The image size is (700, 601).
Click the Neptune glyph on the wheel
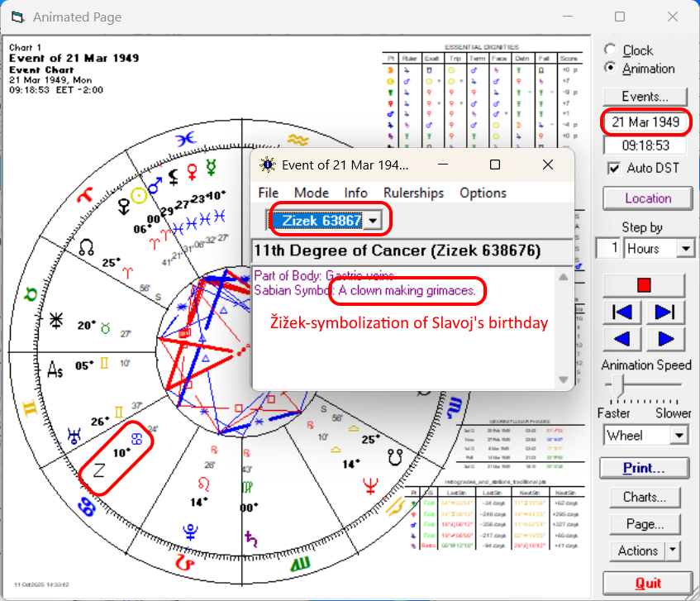pyautogui.click(x=370, y=486)
